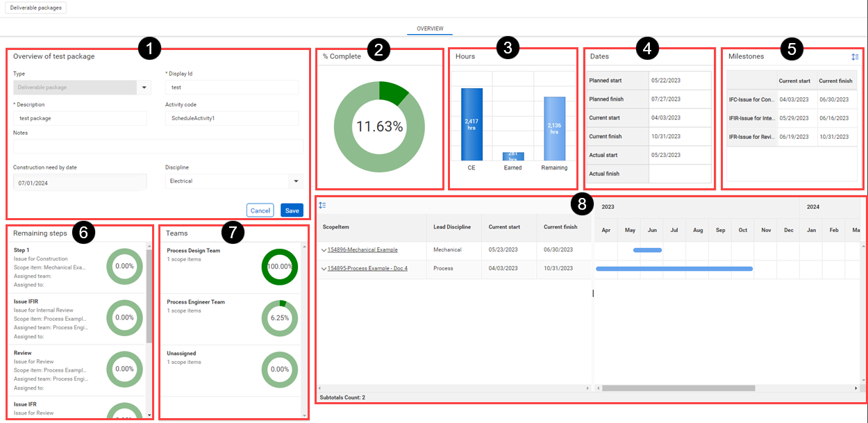
Task: Click Construction need by date field
Action: tap(80, 183)
